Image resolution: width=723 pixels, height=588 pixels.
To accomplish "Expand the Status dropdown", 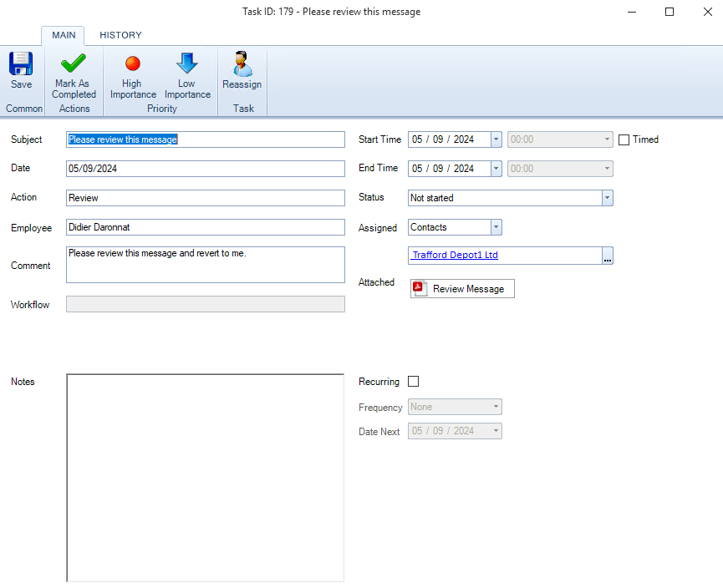I will point(608,198).
